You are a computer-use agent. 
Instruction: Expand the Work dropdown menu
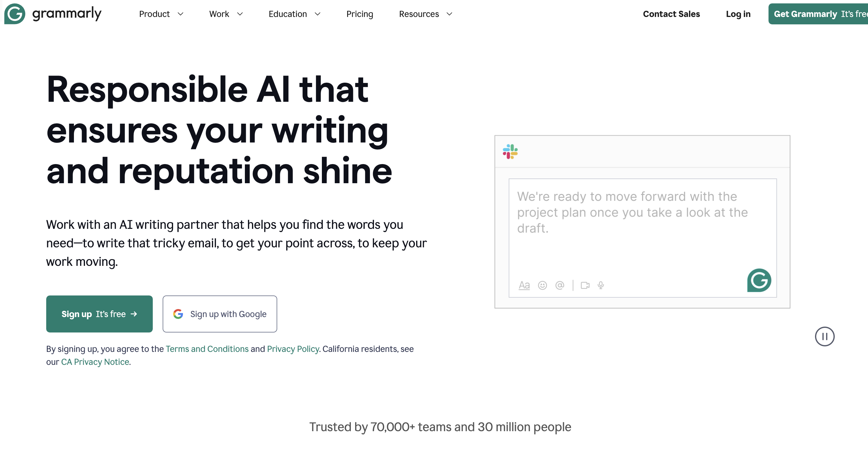[225, 14]
